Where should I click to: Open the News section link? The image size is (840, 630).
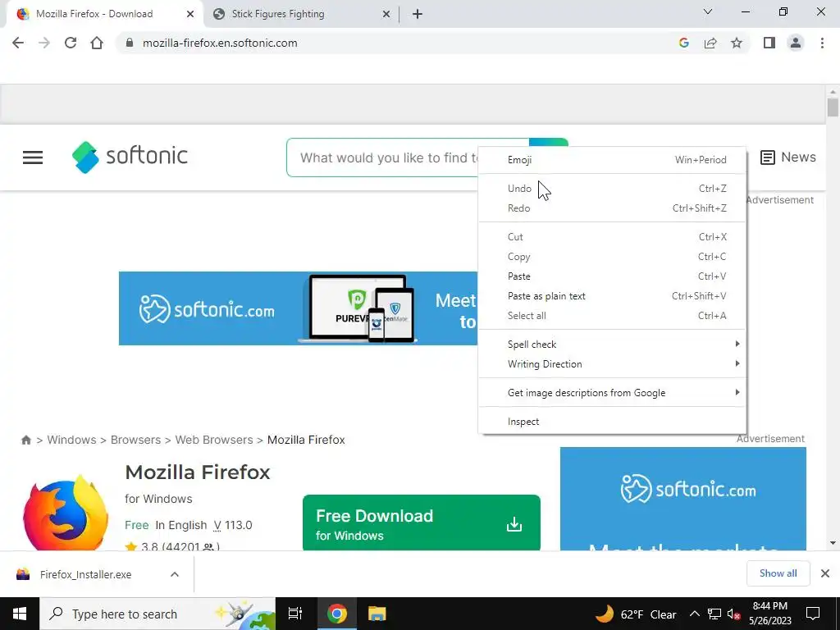(x=788, y=157)
